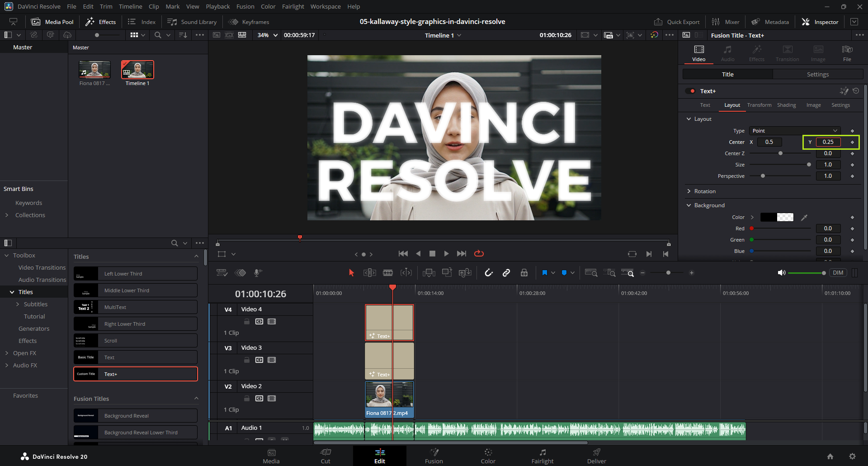
Task: Toggle the linked selection chain icon
Action: point(506,273)
